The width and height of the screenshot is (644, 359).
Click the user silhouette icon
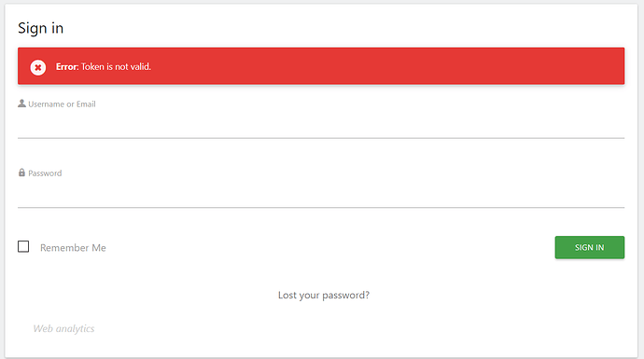point(21,104)
